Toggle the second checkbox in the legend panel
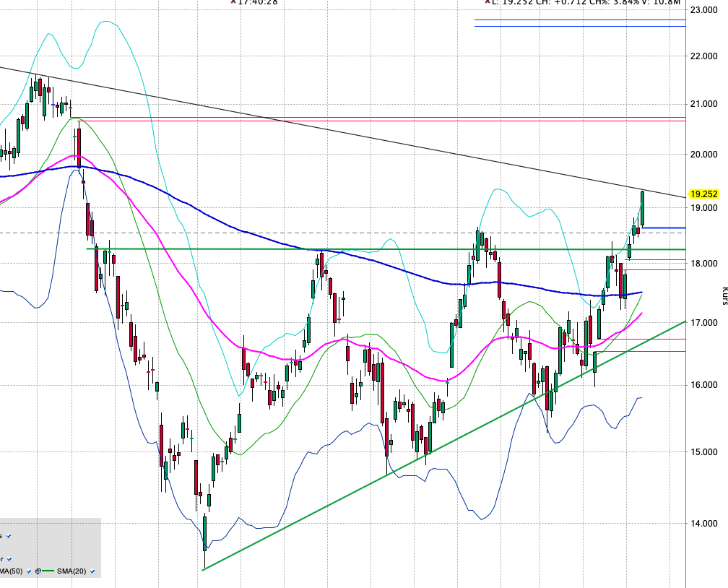This screenshot has width=728, height=588. click(9, 559)
